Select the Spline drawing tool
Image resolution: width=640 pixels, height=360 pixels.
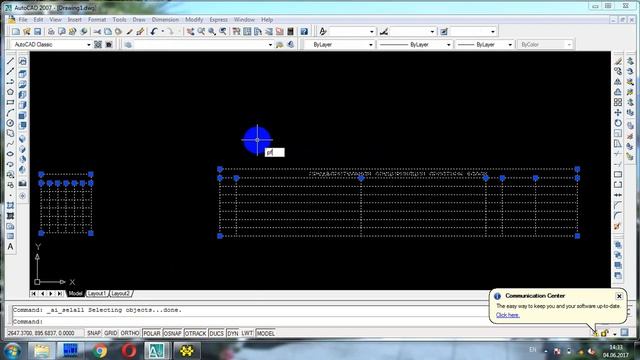point(10,144)
